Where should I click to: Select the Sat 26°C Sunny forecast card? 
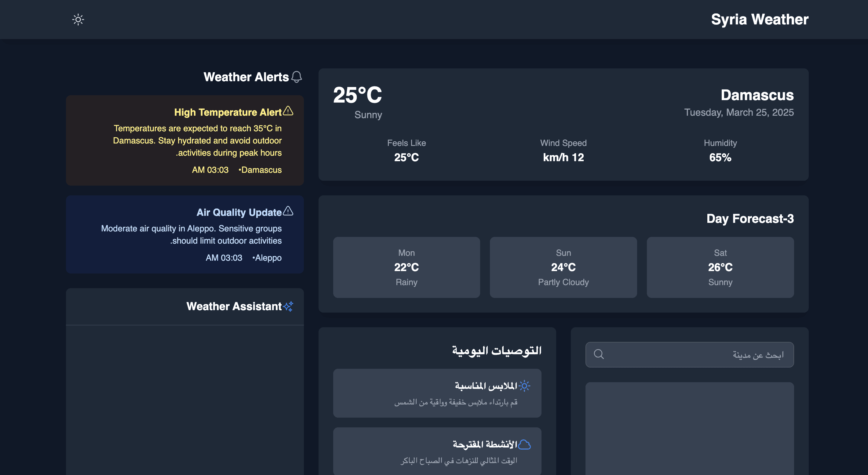click(x=720, y=267)
